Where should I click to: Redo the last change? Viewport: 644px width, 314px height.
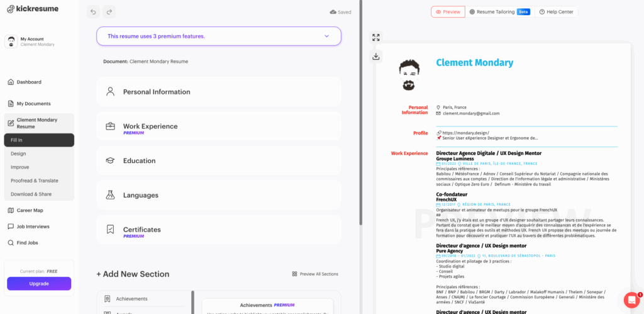click(x=109, y=12)
